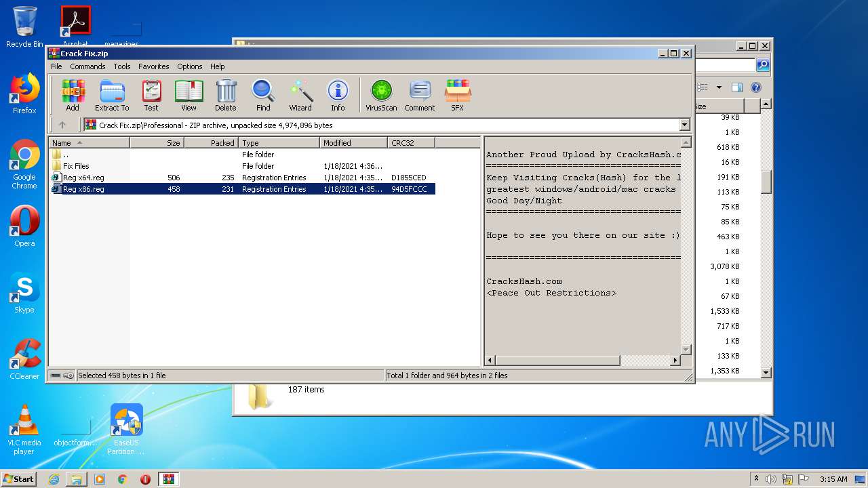868x488 pixels.
Task: Select the Reg x86.reg file
Action: (242, 189)
